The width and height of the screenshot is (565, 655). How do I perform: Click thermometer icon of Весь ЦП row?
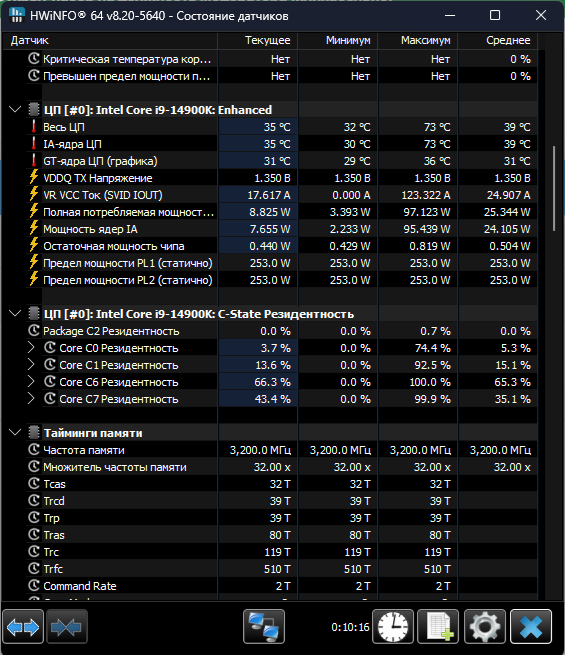[34, 127]
